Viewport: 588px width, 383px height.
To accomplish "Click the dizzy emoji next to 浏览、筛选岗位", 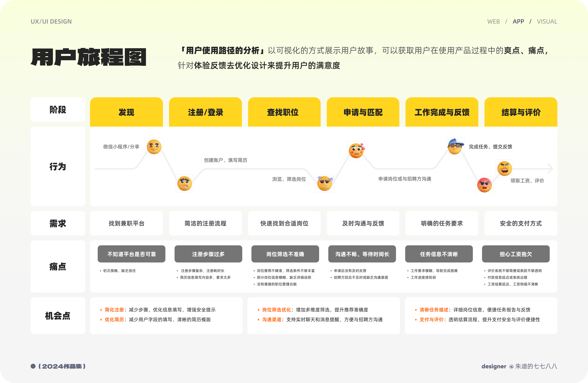I will [x=325, y=184].
